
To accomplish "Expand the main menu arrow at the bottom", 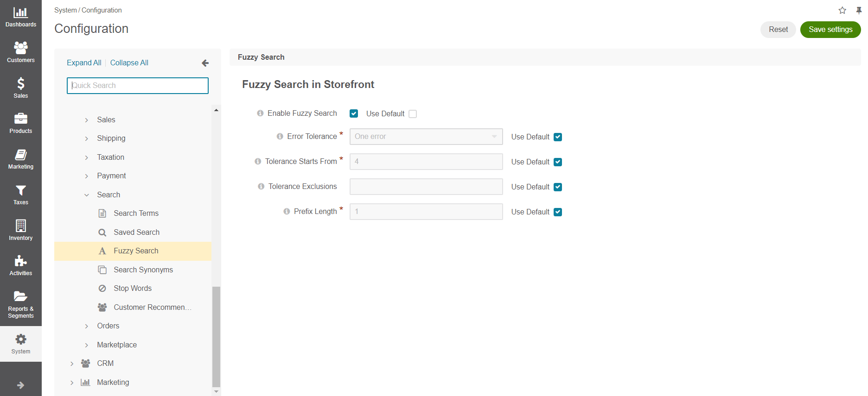I will (x=20, y=385).
